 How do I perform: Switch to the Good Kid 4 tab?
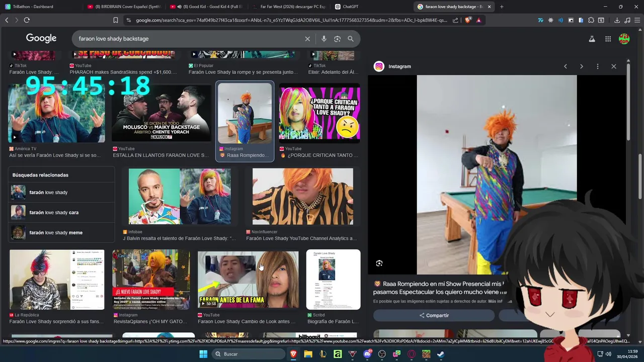click(x=206, y=7)
